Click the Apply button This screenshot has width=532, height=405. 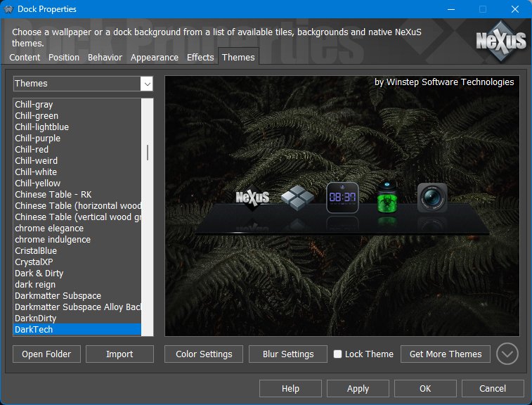click(358, 388)
